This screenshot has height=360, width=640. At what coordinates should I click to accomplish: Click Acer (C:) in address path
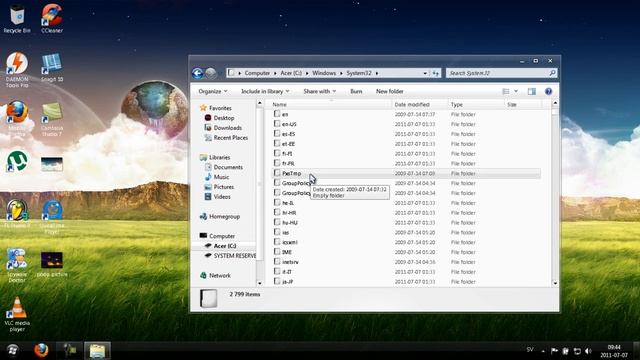pyautogui.click(x=291, y=73)
